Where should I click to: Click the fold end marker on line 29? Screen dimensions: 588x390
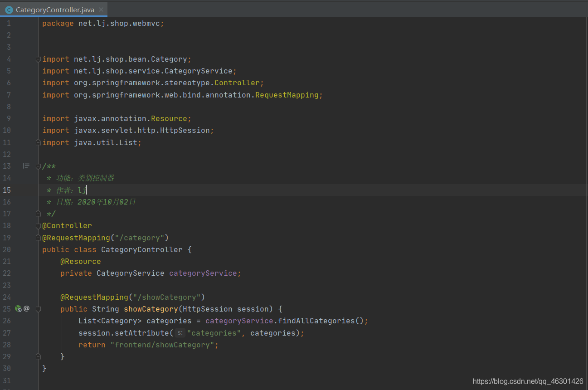click(38, 356)
